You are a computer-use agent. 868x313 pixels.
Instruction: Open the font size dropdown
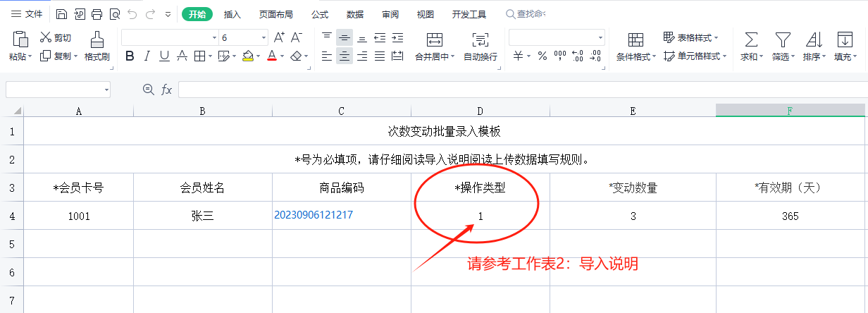(264, 37)
